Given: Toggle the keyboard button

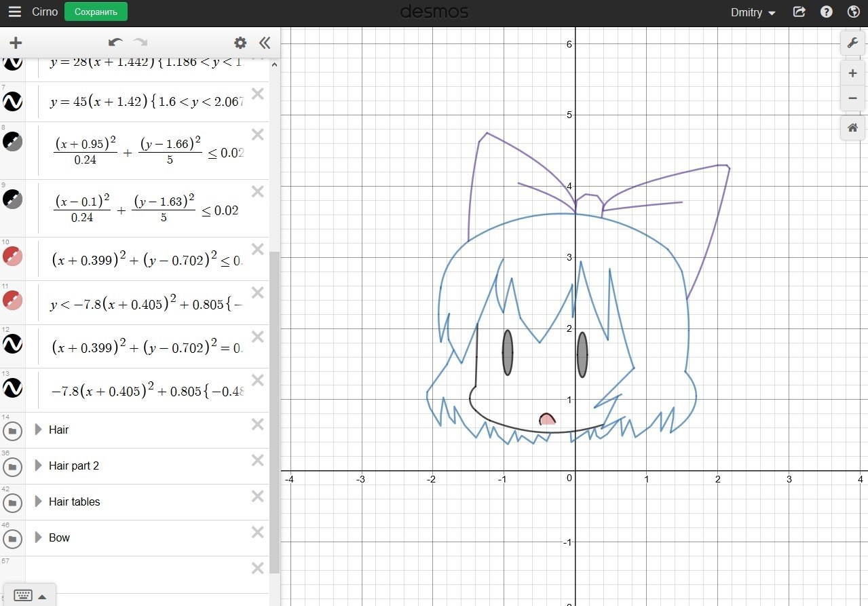Looking at the screenshot, I should pos(29,595).
